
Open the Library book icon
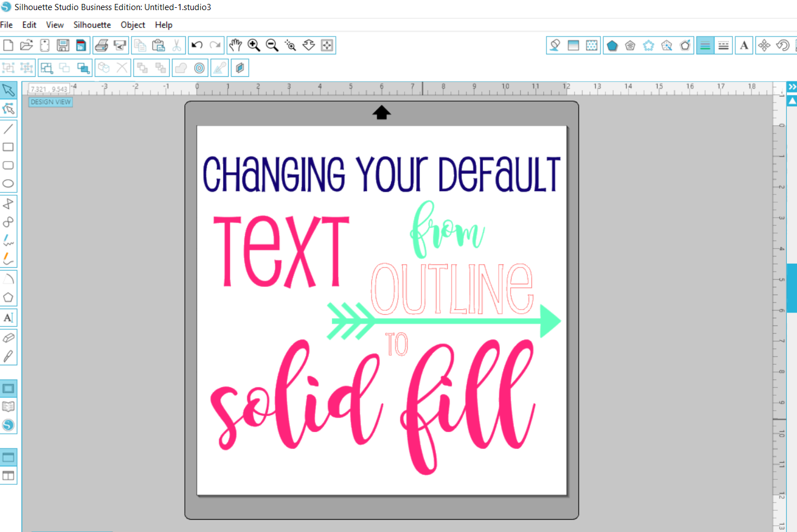point(8,407)
